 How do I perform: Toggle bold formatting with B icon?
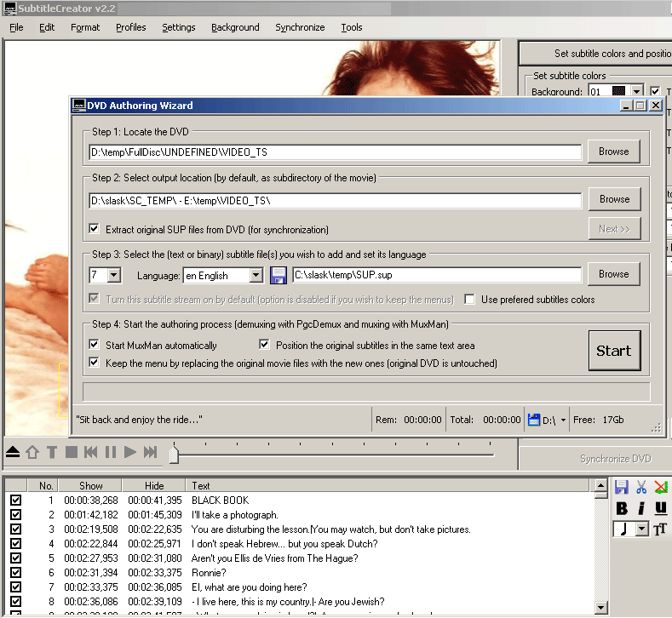click(622, 508)
